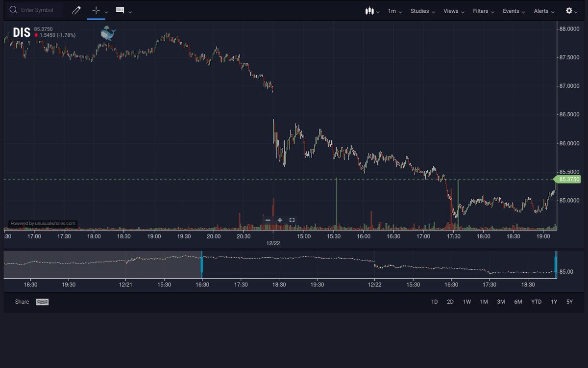
Task: Open the Alerts menu
Action: point(541,10)
